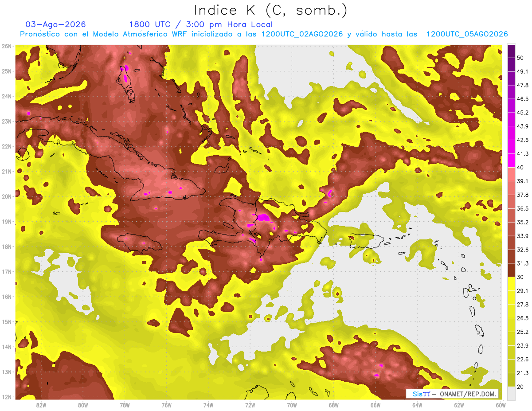Click the '82W' longitude label
This screenshot has width=532, height=411.
coord(41,405)
